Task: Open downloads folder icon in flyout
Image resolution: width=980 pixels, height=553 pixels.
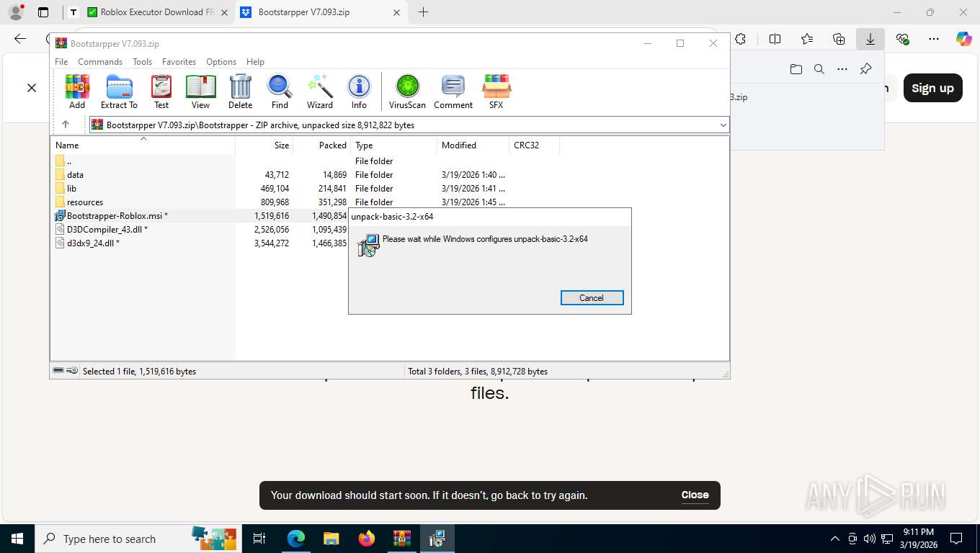Action: coord(796,69)
